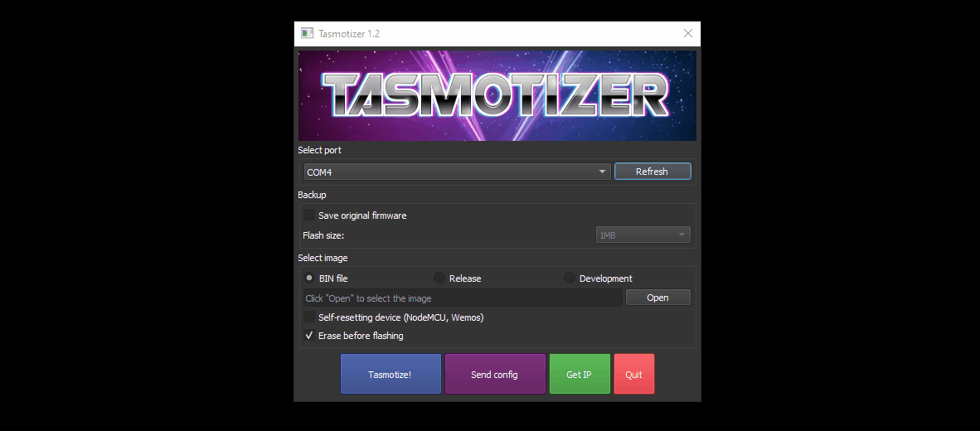Click the Select port label
This screenshot has width=980, height=431.
319,151
